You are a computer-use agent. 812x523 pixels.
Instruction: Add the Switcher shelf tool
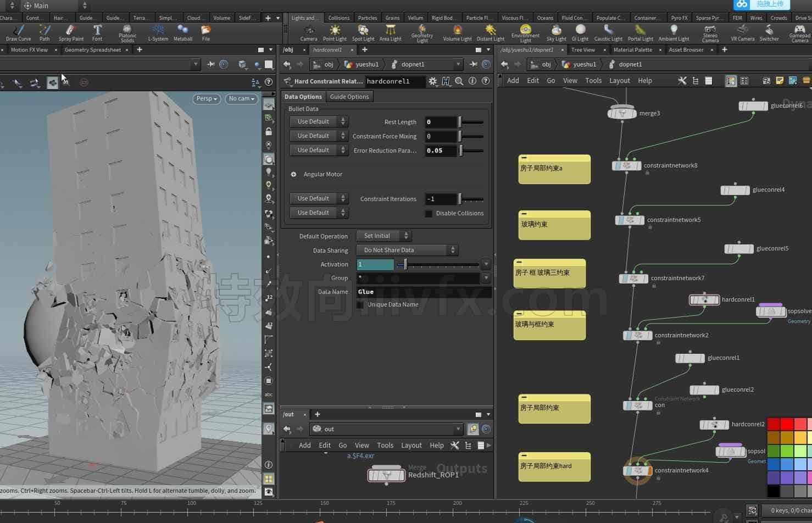(x=769, y=32)
